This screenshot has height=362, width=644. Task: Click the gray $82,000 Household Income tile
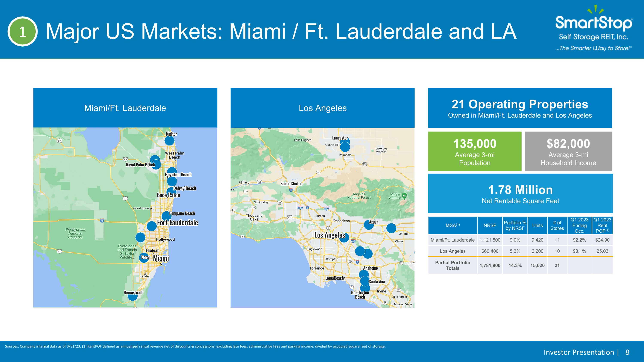568,151
